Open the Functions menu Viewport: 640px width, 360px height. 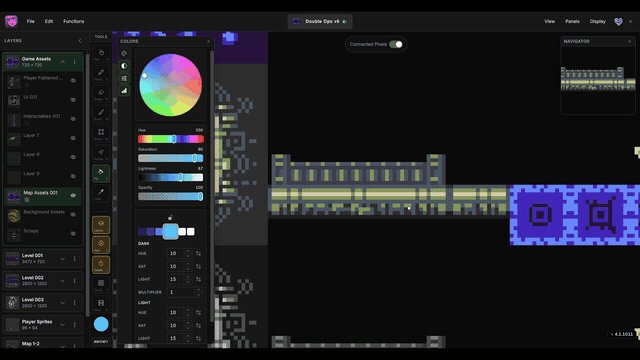(73, 21)
